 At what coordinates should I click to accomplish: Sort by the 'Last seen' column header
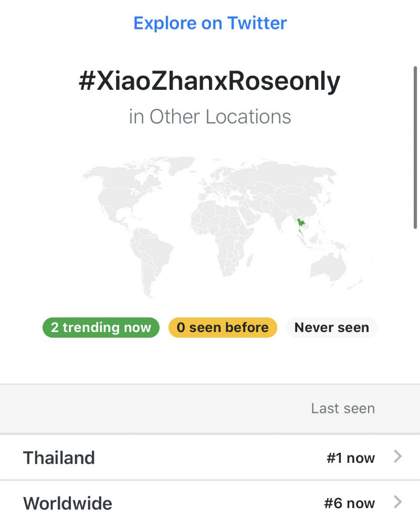pyautogui.click(x=343, y=408)
